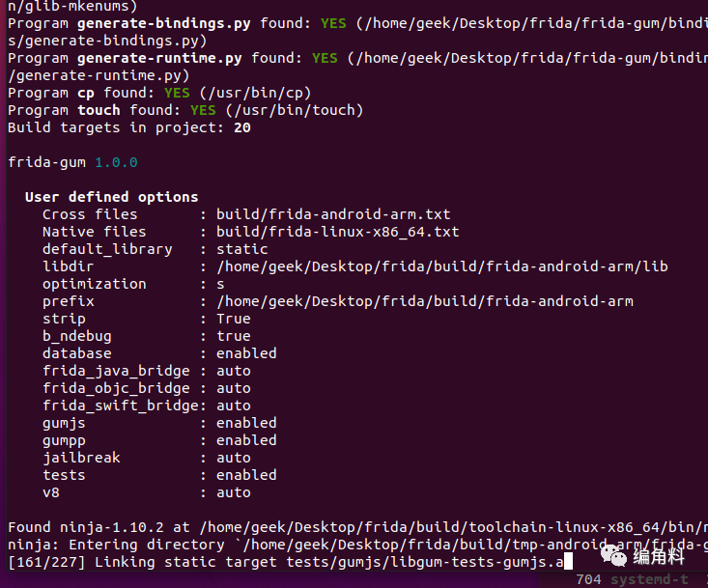Image resolution: width=708 pixels, height=588 pixels.
Task: Click the YES after 'Program cp found'
Action: click(177, 93)
